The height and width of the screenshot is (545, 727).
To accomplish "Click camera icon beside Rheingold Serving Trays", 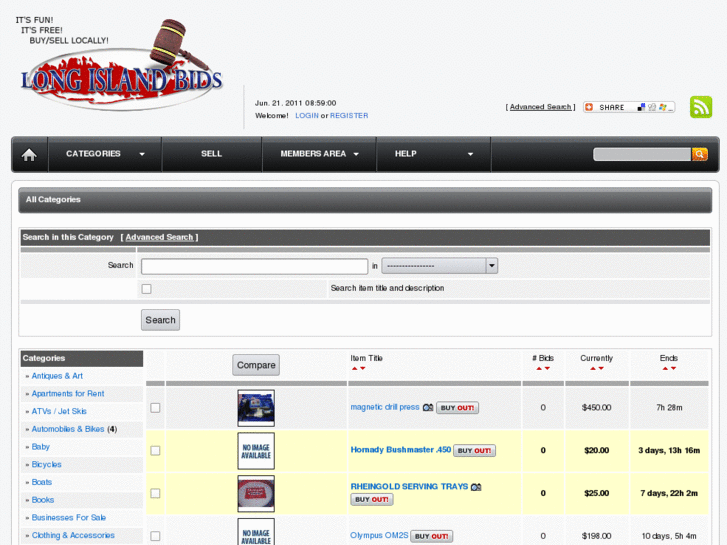I will click(476, 487).
